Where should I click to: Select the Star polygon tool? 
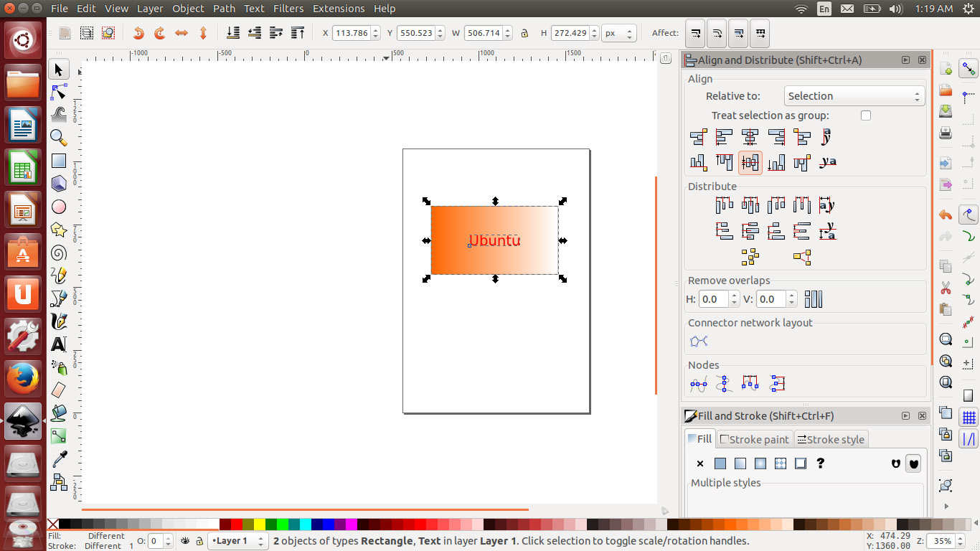point(59,230)
